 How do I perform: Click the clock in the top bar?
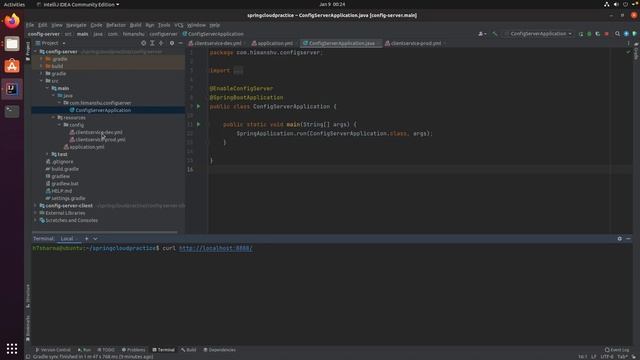click(x=332, y=4)
